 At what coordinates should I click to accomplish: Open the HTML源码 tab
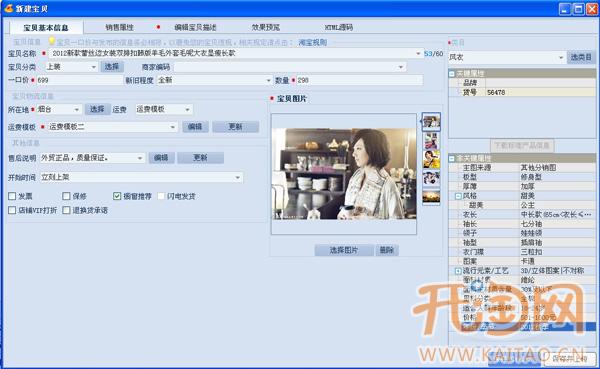point(339,27)
